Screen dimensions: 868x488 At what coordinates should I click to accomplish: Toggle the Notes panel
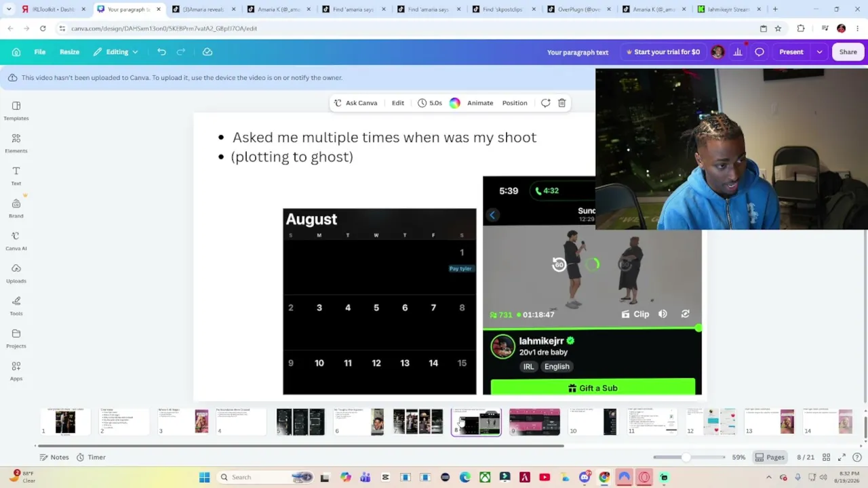pos(54,457)
